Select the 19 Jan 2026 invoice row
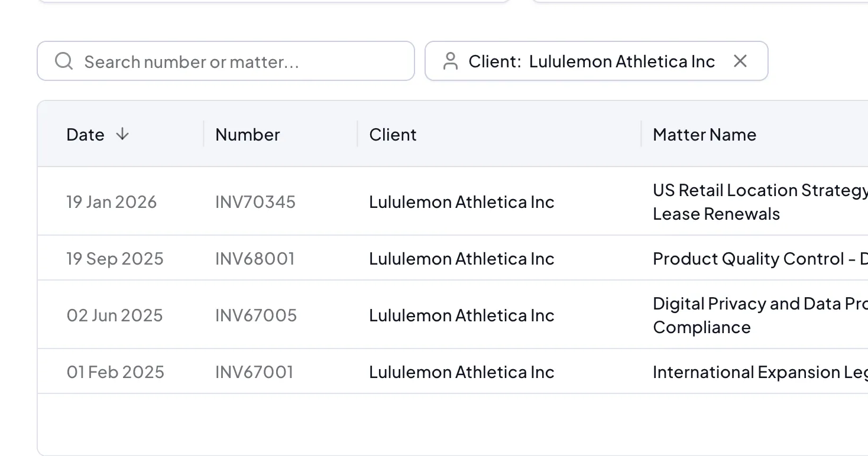This screenshot has height=456, width=868. click(x=111, y=202)
